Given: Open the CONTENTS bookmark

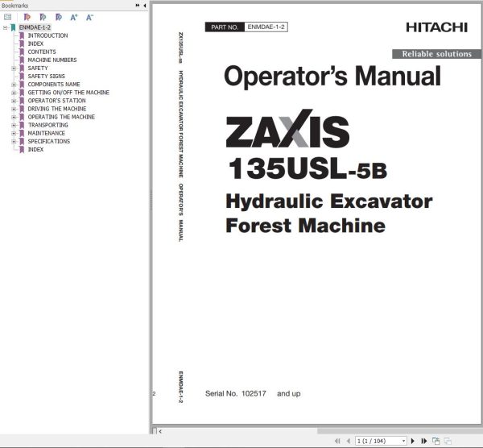Looking at the screenshot, I should tap(42, 52).
